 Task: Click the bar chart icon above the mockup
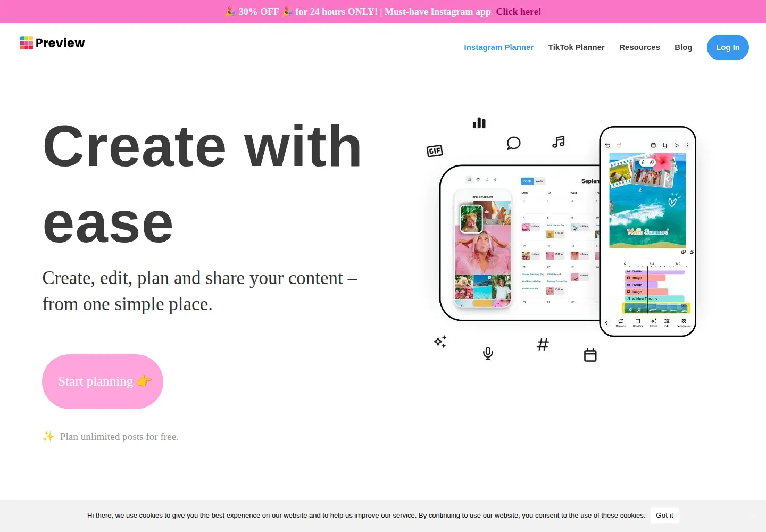479,123
